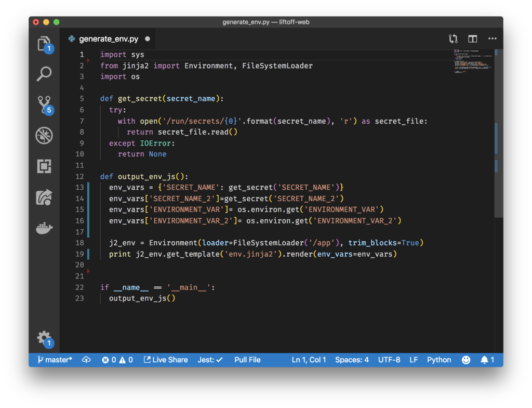Open Source Control showing 5 changes

pyautogui.click(x=44, y=104)
